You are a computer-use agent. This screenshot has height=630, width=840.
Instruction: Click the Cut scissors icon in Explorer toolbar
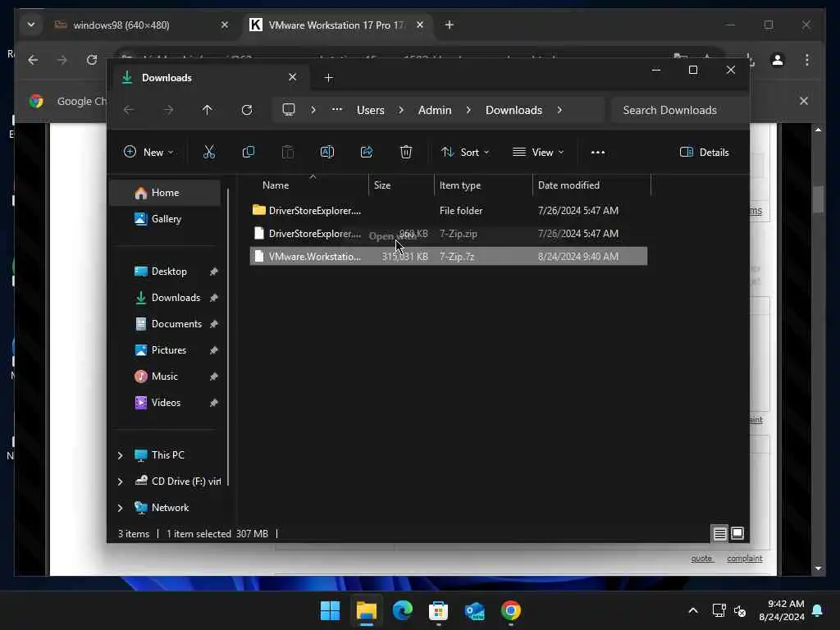click(x=209, y=152)
